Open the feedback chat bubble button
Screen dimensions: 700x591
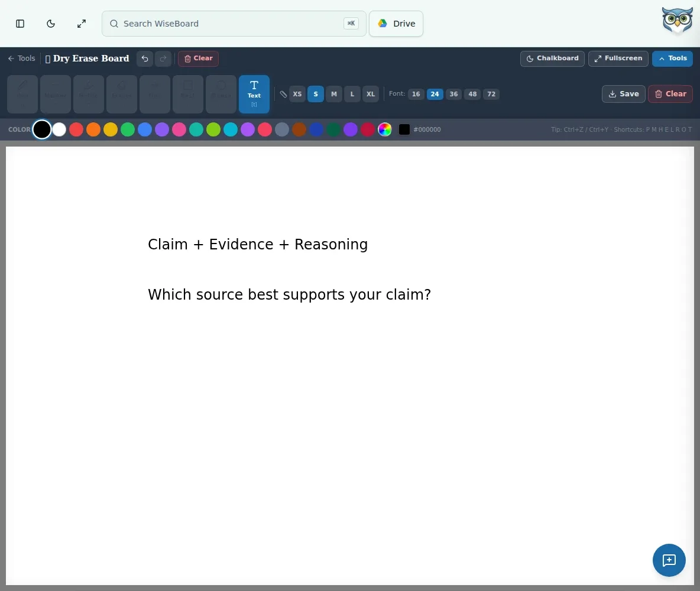click(x=669, y=560)
